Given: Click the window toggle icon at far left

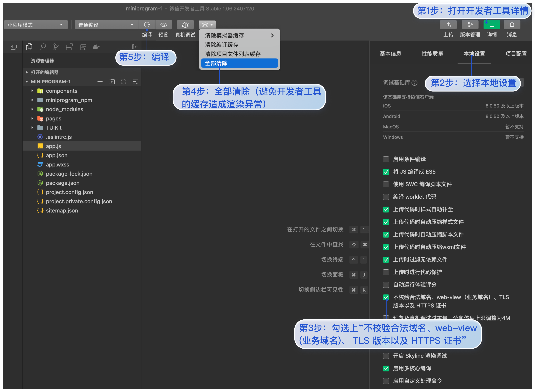Looking at the screenshot, I should pyautogui.click(x=14, y=47).
